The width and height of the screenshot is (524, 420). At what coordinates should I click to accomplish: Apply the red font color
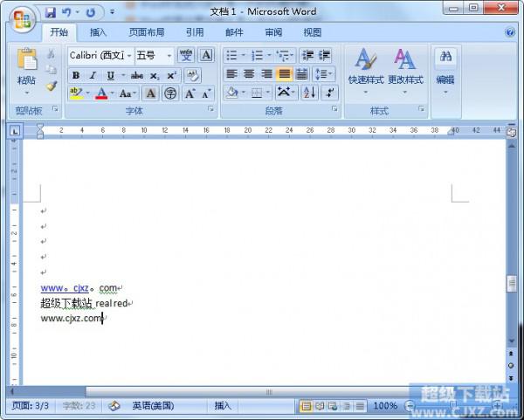click(x=101, y=93)
